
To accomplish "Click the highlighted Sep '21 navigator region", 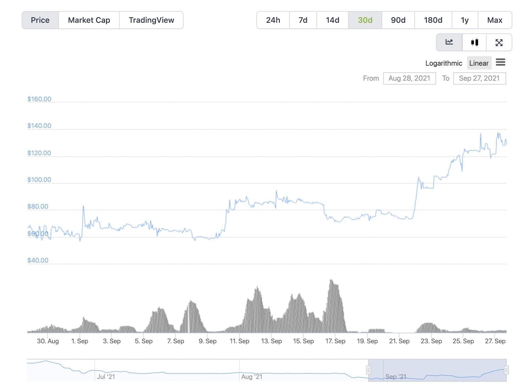I will (437, 370).
